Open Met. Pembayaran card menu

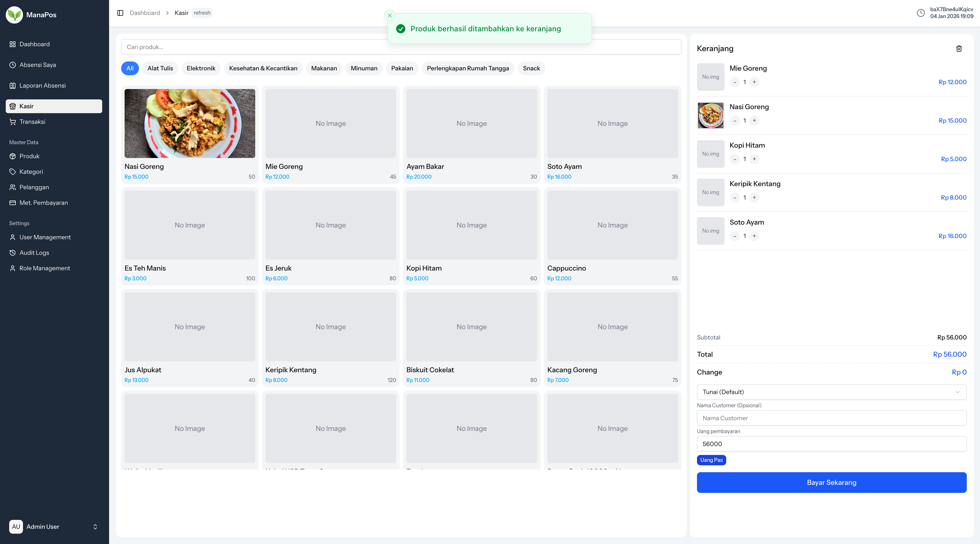click(x=43, y=202)
